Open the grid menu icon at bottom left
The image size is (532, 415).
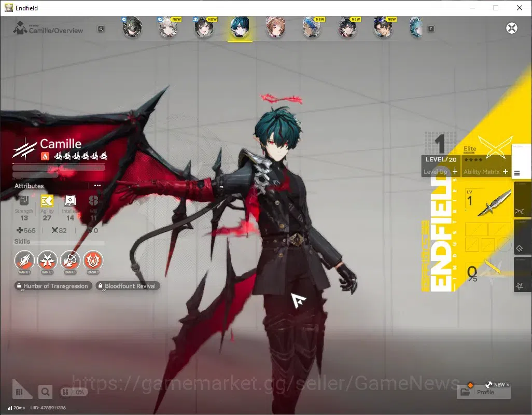click(19, 392)
